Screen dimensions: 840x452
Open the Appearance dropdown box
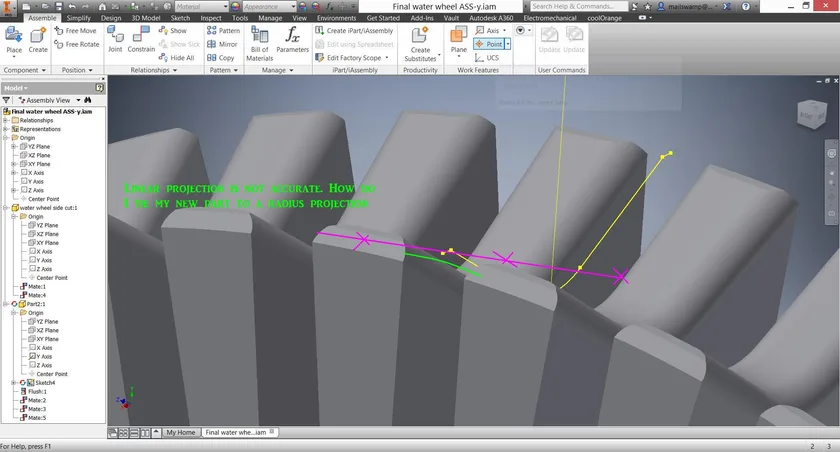coord(265,6)
